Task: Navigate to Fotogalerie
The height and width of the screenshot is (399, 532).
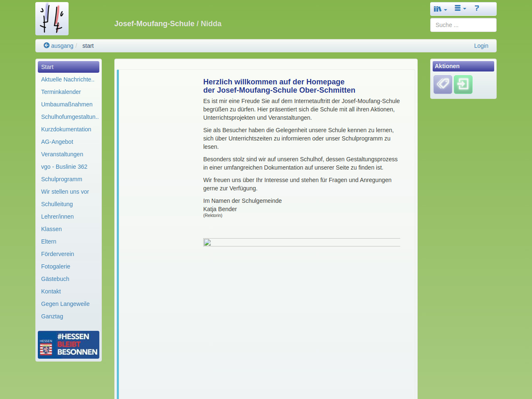Action: 56,266
